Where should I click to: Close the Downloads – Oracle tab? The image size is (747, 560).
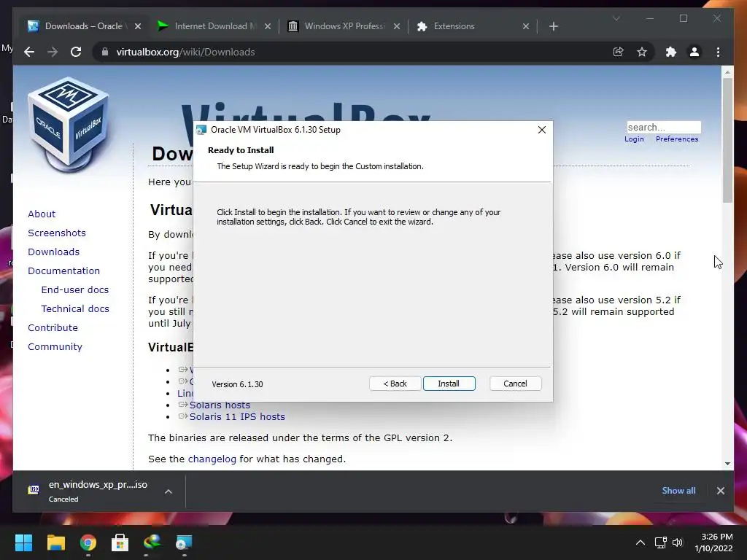138,26
